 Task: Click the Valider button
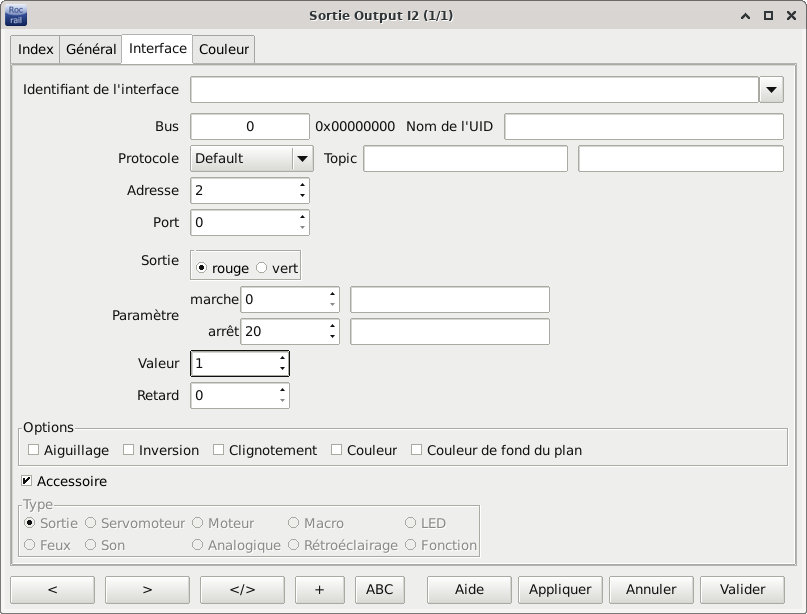coord(742,589)
